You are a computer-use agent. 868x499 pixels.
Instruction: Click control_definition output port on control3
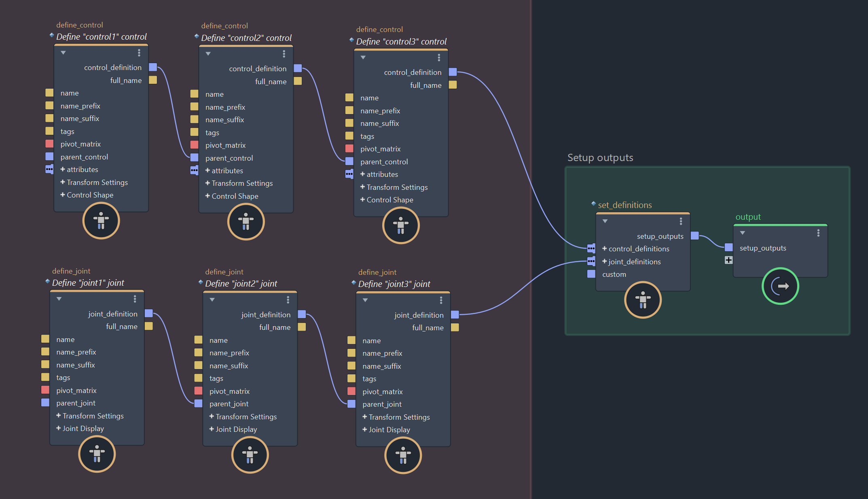[453, 72]
